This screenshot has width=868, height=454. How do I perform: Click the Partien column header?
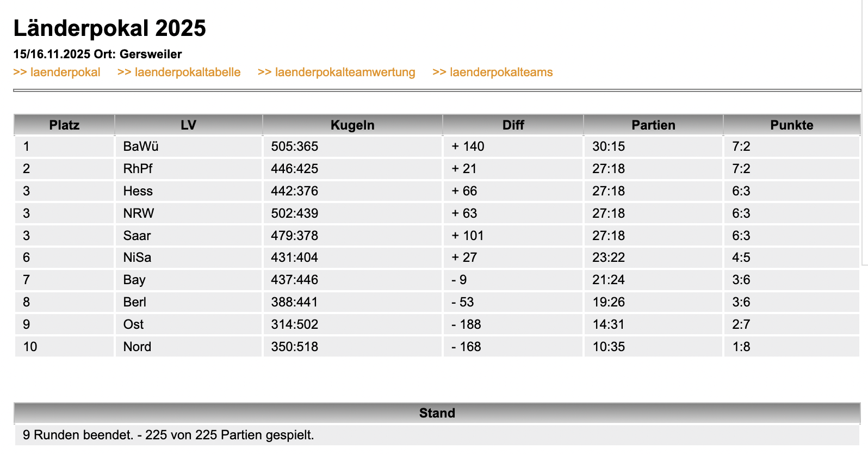(x=653, y=125)
